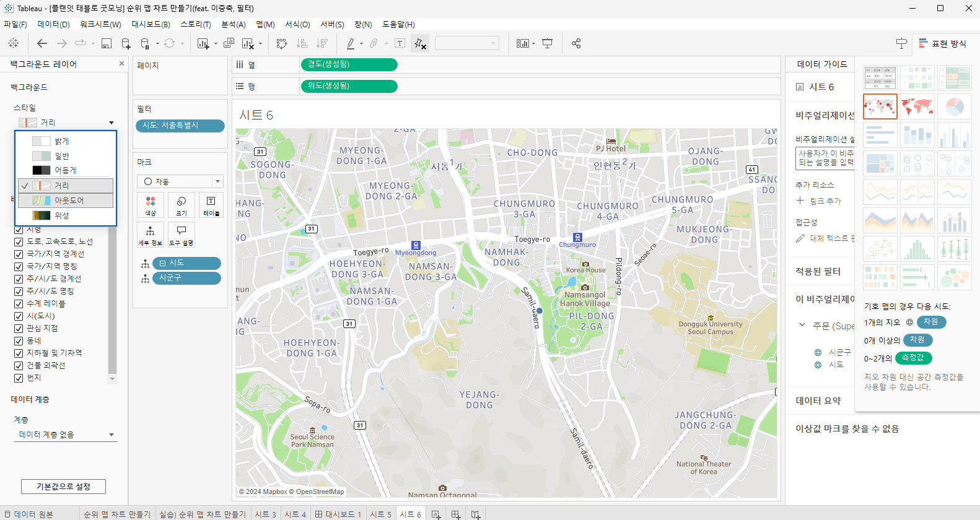The width and height of the screenshot is (980, 520).
Task: Switch to the 대시보드 1 tab
Action: 338,514
